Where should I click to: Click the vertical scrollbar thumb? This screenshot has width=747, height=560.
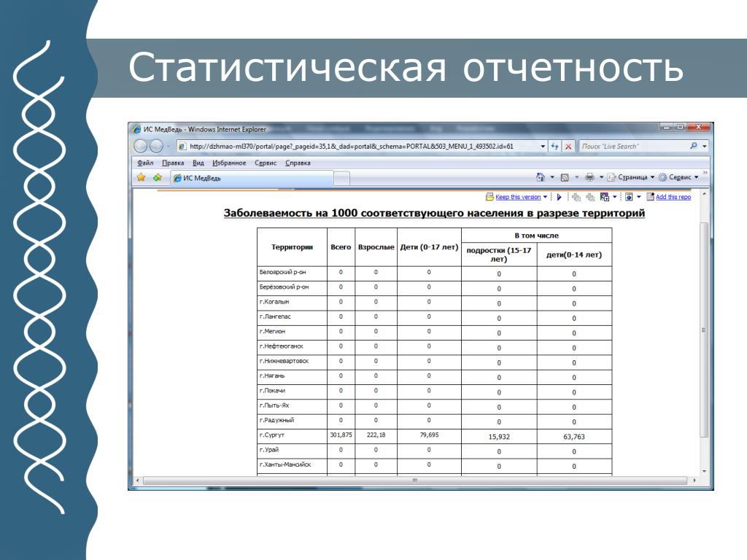point(704,330)
